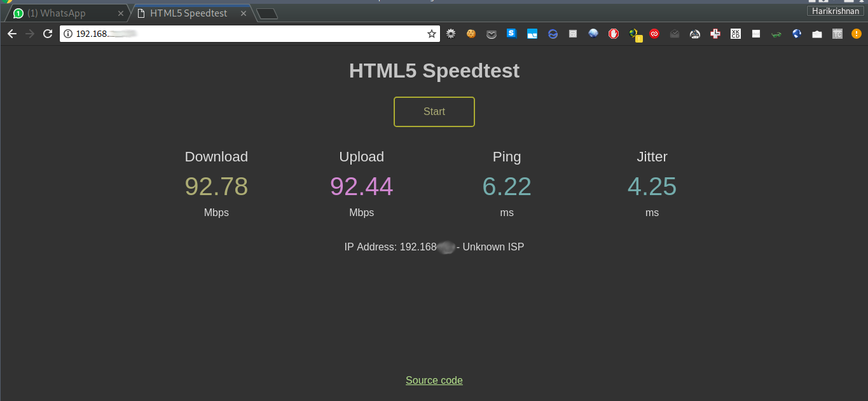868x401 pixels.
Task: Reload the speedtest page
Action: click(x=48, y=34)
